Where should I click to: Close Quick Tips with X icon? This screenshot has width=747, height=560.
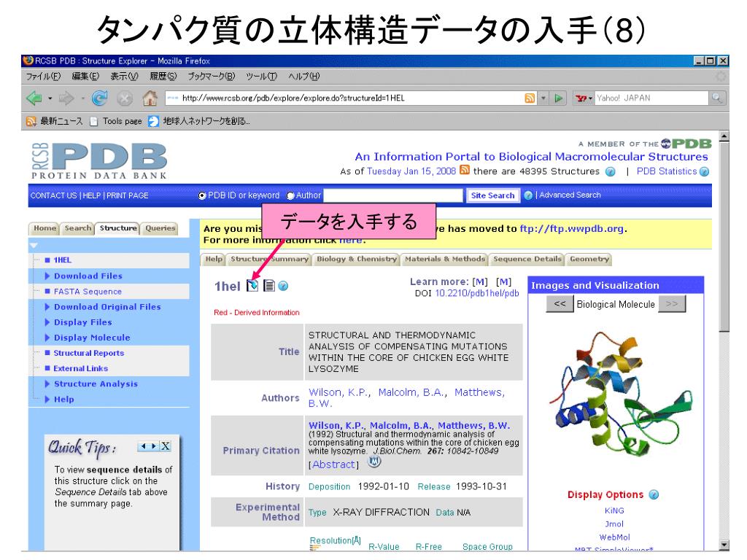[166, 446]
